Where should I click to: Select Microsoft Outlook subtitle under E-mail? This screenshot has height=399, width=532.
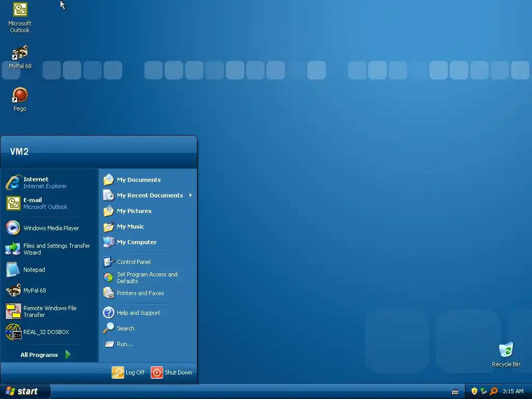click(x=46, y=207)
